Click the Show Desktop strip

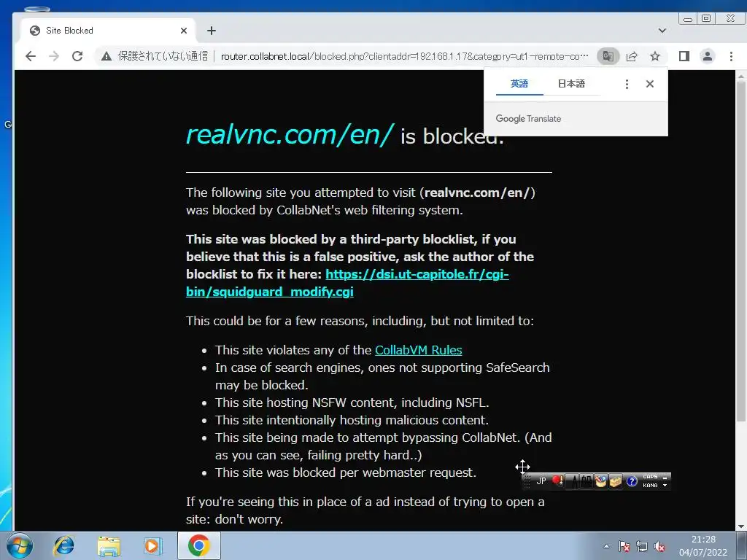743,545
